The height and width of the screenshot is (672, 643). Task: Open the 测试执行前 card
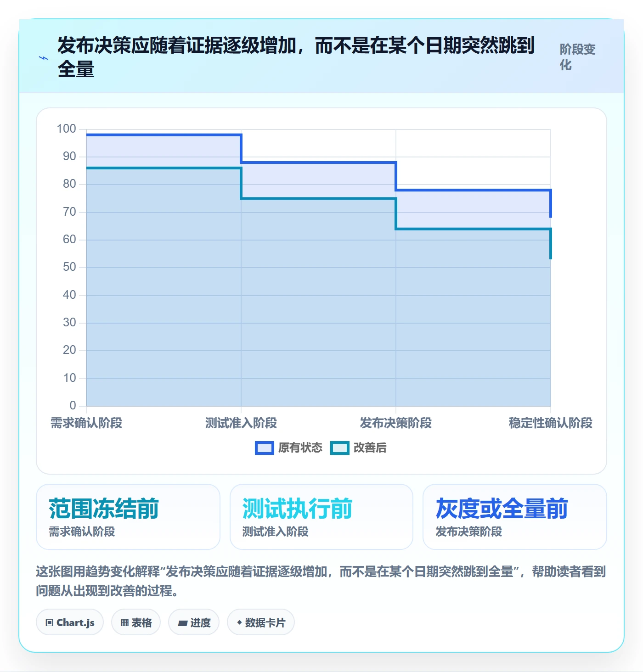[321, 517]
